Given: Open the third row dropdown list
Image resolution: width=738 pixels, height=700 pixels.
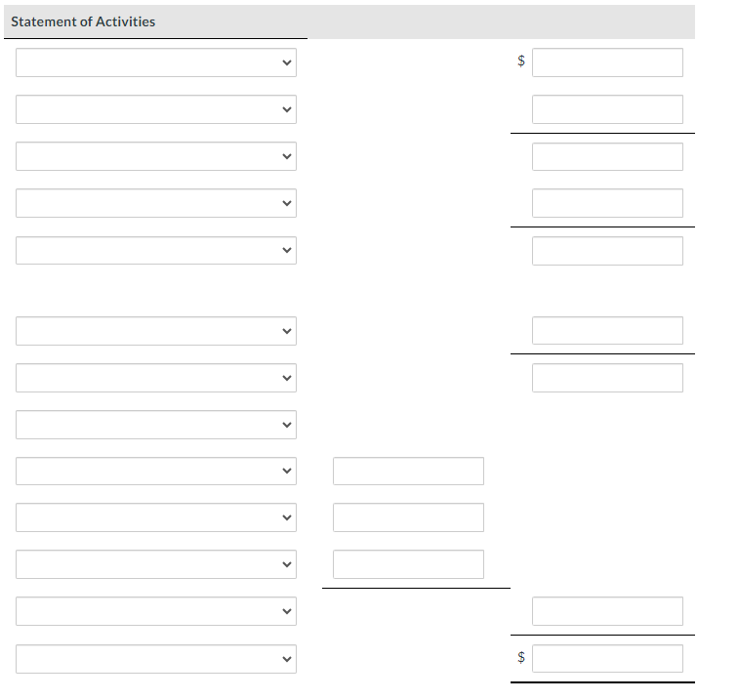Looking at the screenshot, I should pos(155,156).
